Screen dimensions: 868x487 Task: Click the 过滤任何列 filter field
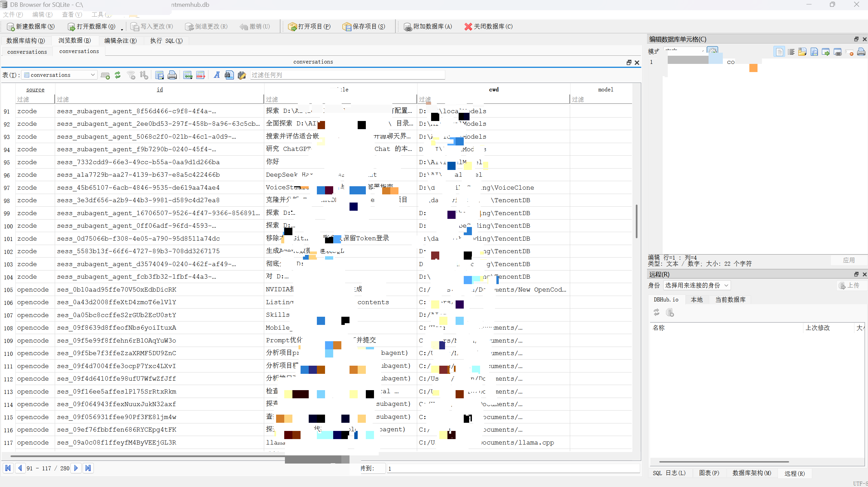(347, 75)
